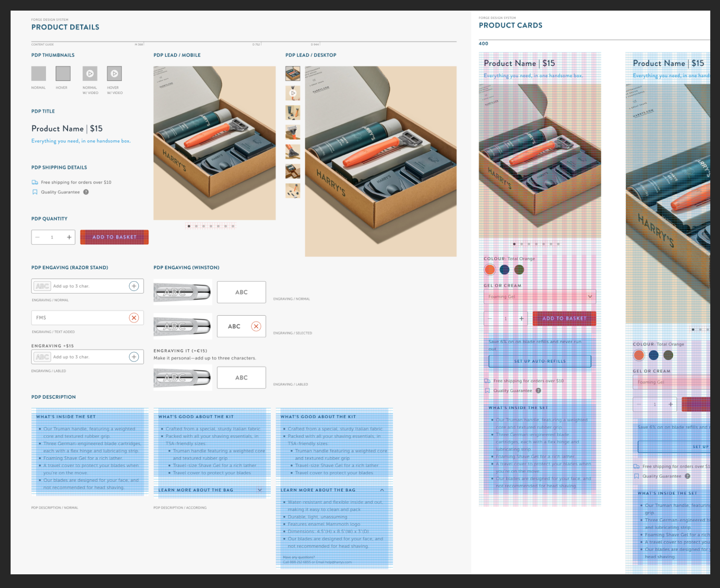
Task: Decrease quantity with minus in PDP Quantity stepper
Action: (38, 237)
